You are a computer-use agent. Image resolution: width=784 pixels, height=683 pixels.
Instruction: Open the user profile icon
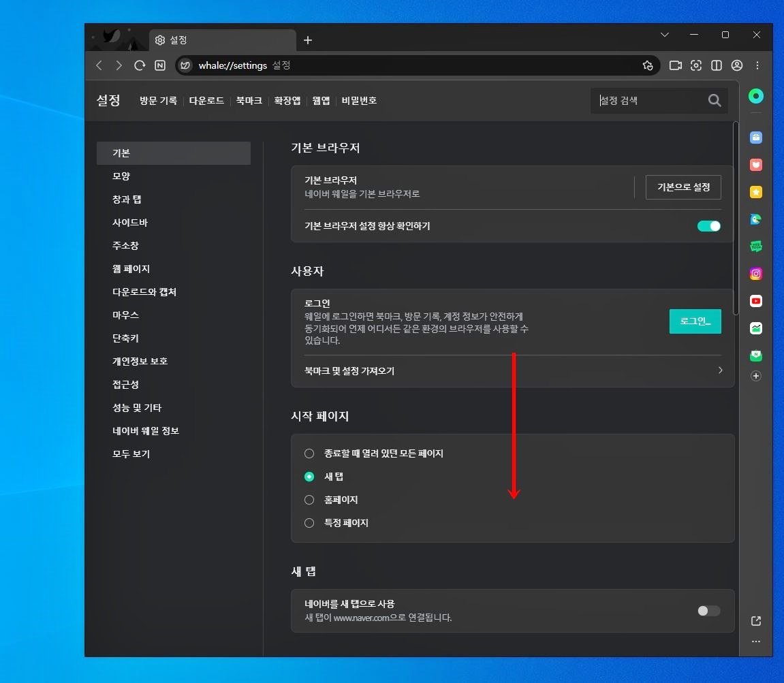click(x=737, y=65)
